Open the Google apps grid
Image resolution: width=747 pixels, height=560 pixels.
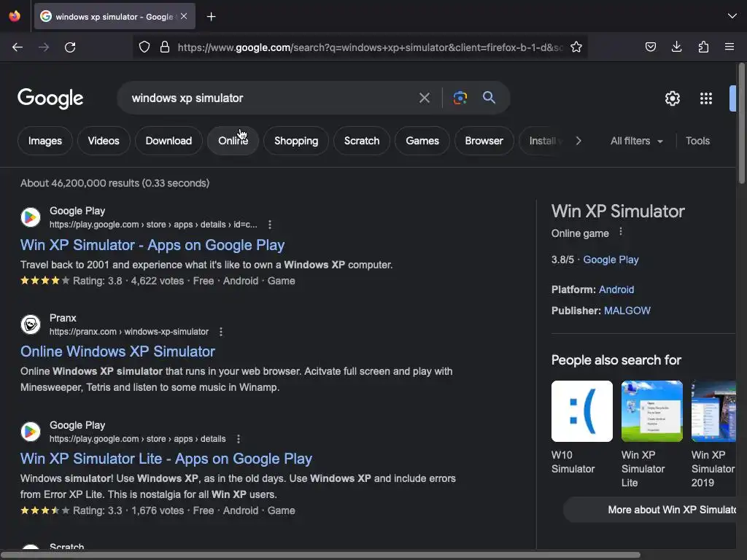pyautogui.click(x=706, y=98)
